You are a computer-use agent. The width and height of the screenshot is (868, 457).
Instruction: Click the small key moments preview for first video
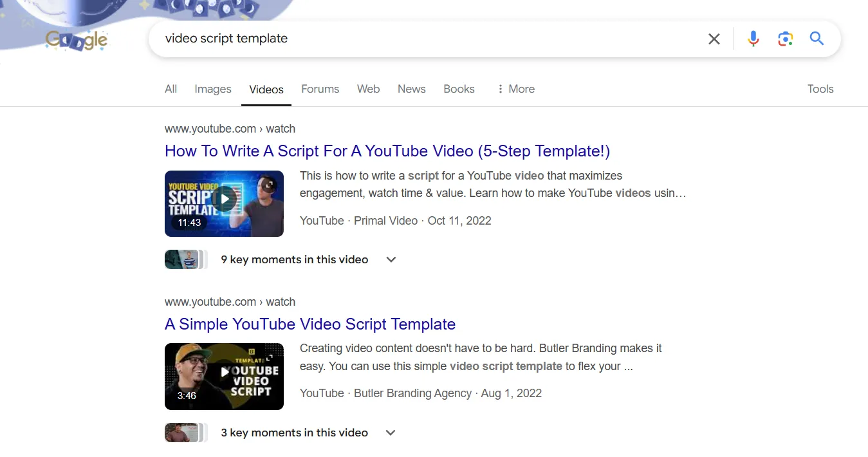[185, 259]
